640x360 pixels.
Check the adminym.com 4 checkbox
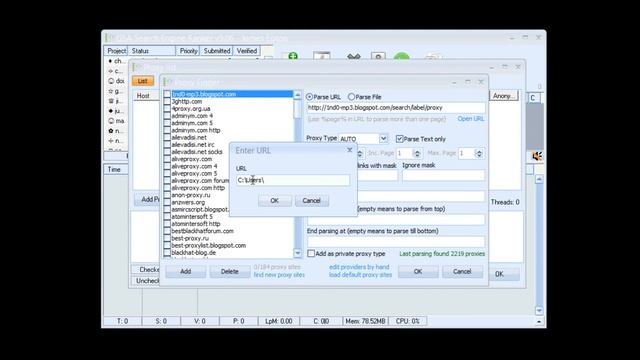coord(167,116)
